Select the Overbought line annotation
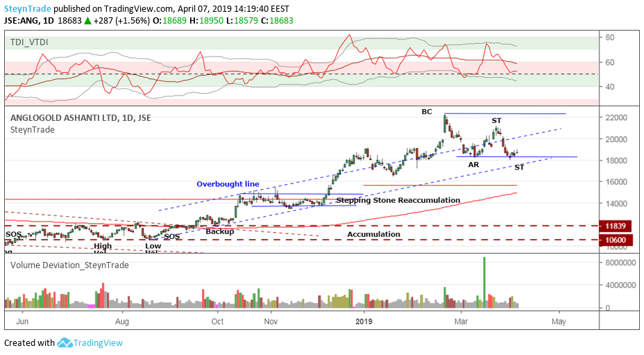 click(x=228, y=184)
